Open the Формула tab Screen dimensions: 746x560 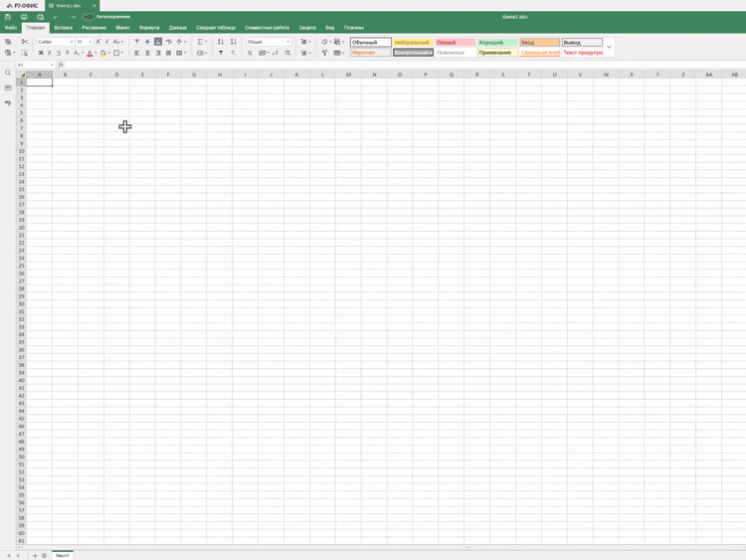[x=149, y=28]
